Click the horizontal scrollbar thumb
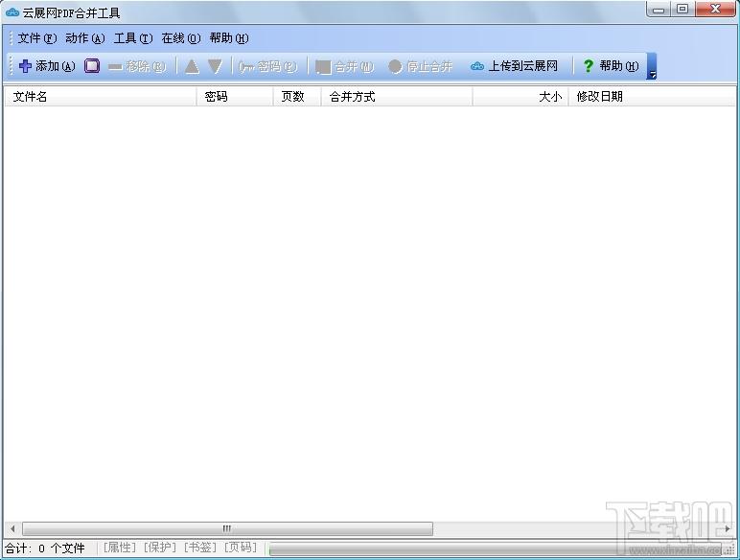 tap(227, 528)
